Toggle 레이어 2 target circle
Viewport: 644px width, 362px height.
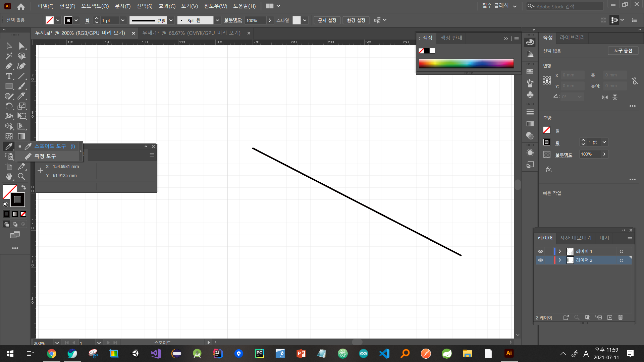tap(622, 260)
